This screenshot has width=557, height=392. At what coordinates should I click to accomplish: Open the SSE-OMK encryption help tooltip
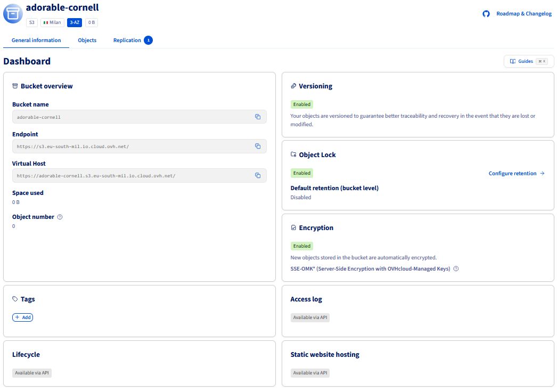point(456,269)
